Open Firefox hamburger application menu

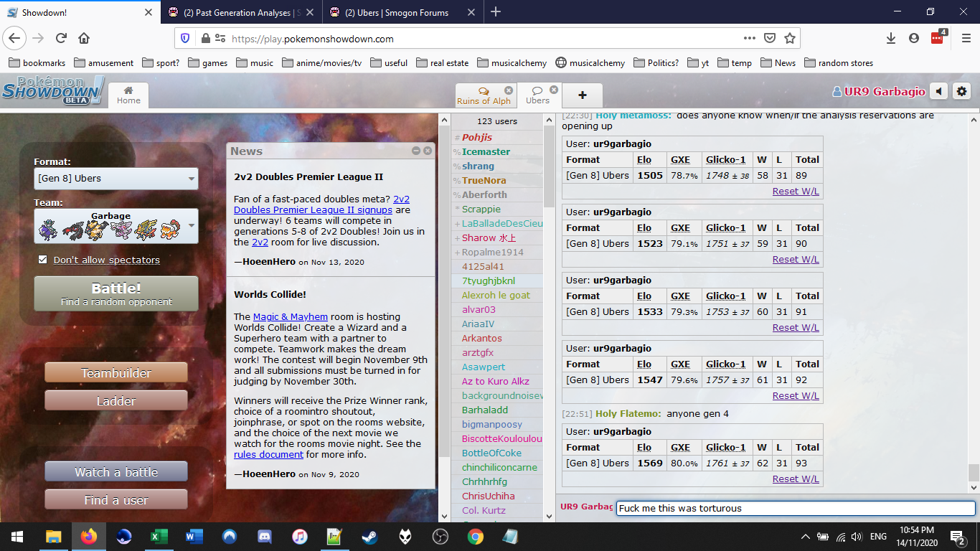[x=966, y=38]
